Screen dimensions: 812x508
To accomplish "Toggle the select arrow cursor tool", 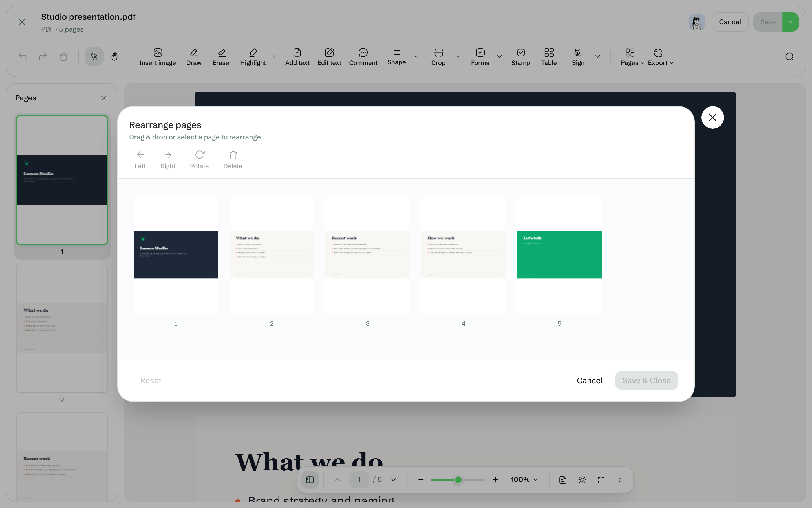I will point(94,56).
